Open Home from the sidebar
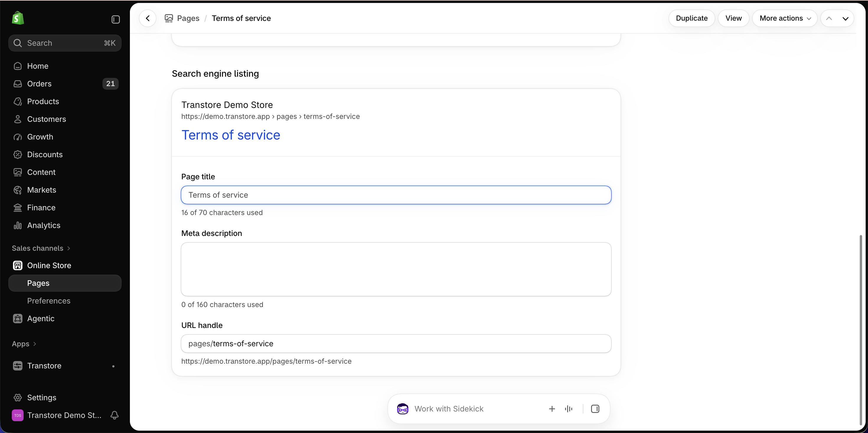The height and width of the screenshot is (433, 868). click(65, 66)
